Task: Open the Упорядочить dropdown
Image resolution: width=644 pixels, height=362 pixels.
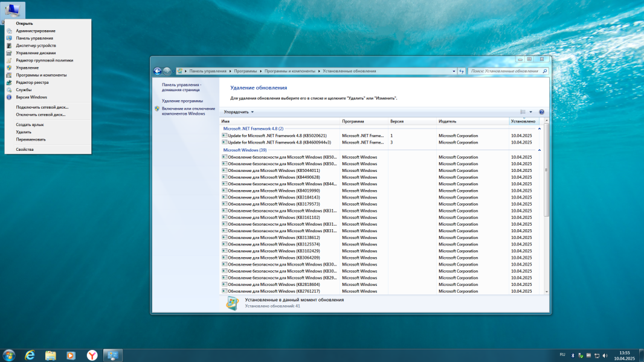Action: [239, 112]
